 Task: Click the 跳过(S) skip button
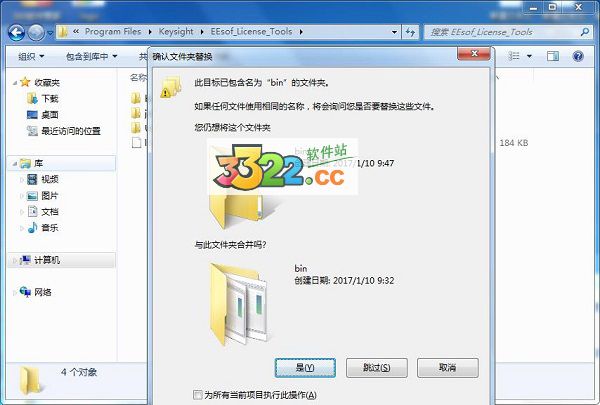[377, 367]
